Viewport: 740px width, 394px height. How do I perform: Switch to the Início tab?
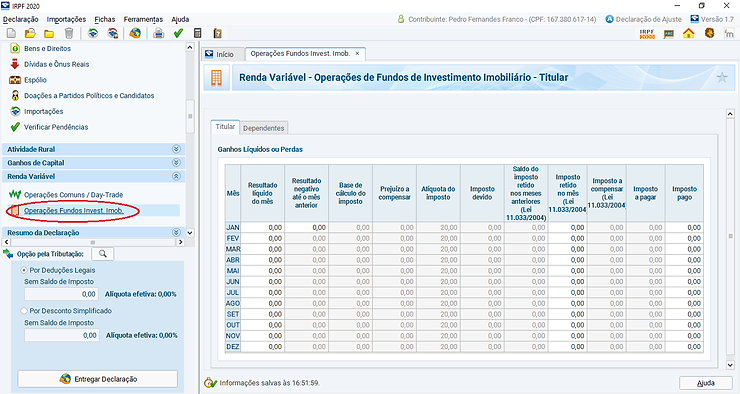point(222,54)
